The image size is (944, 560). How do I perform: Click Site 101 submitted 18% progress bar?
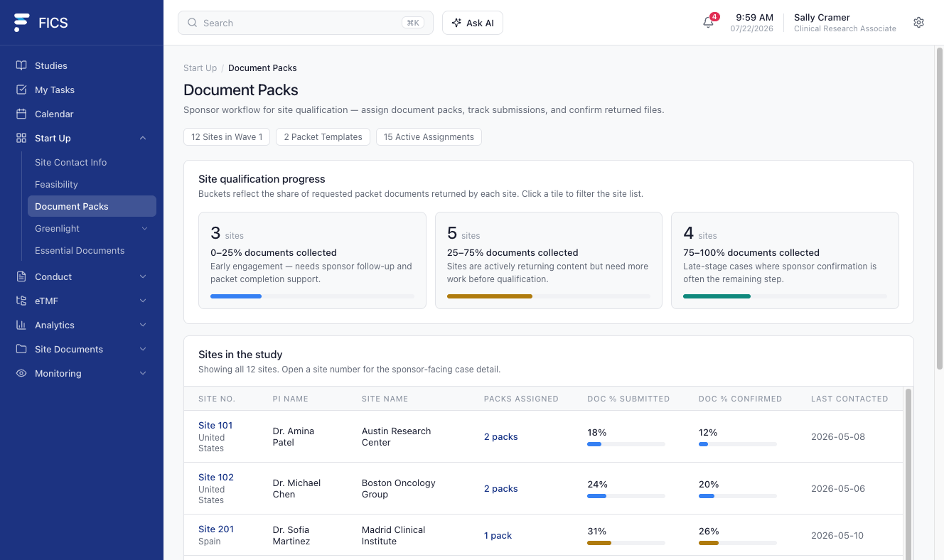click(626, 444)
